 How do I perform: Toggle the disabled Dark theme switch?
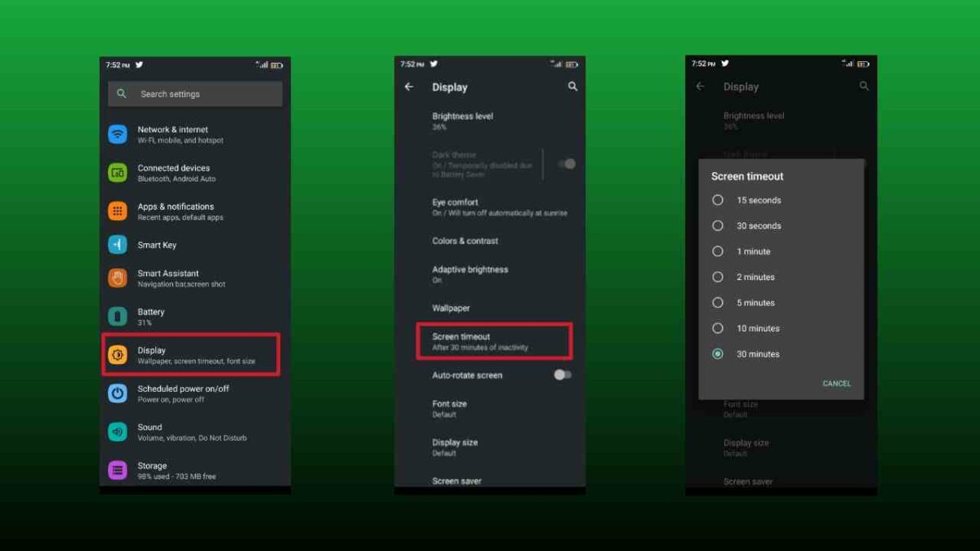pyautogui.click(x=567, y=164)
